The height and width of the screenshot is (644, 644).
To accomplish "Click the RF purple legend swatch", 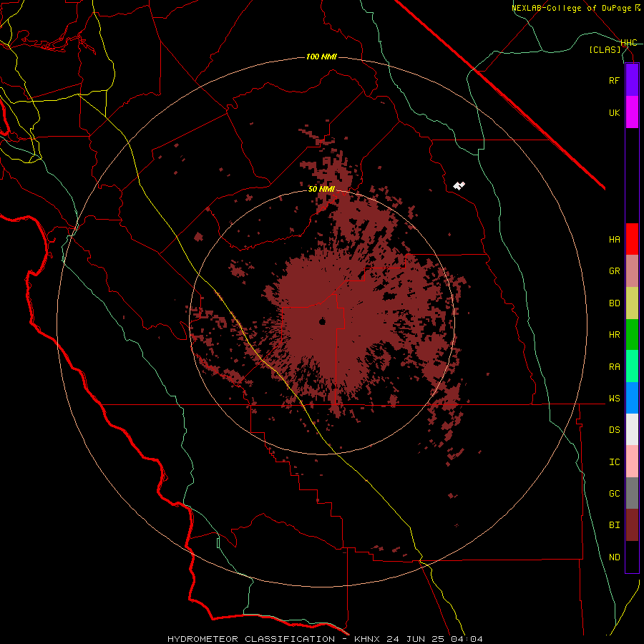I will click(x=632, y=80).
